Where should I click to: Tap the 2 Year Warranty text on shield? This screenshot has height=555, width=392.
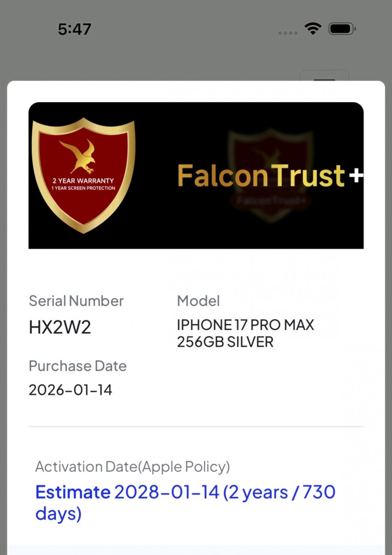click(x=83, y=181)
